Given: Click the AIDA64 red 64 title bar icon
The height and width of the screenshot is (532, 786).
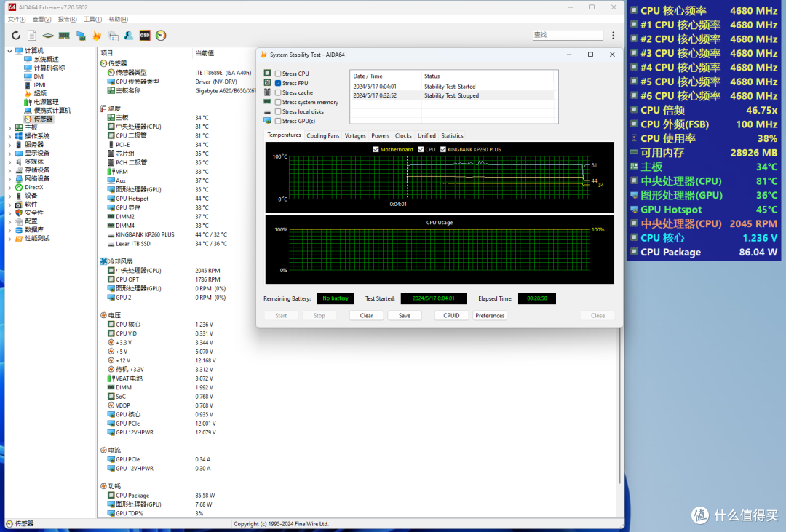Looking at the screenshot, I should click(12, 7).
